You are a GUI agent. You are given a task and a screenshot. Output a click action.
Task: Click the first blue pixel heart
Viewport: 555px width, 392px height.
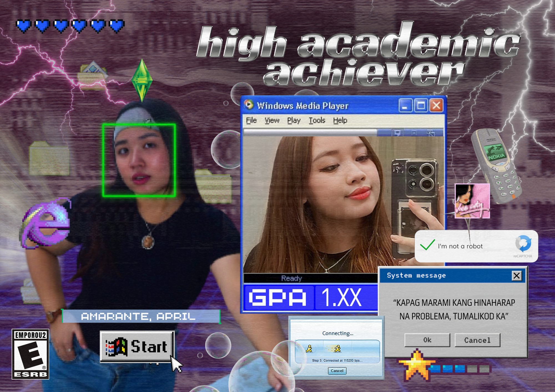24,26
